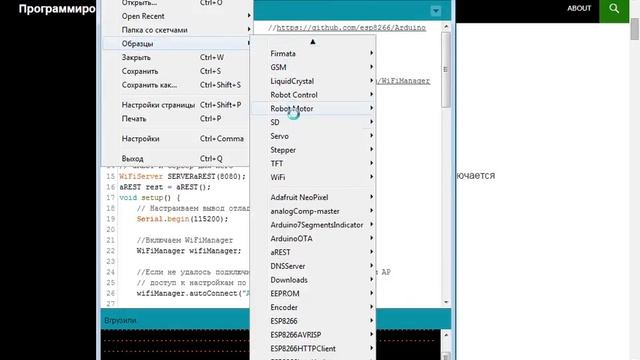Open Настройки страницы from the menu
640x360 pixels.
(x=176, y=105)
